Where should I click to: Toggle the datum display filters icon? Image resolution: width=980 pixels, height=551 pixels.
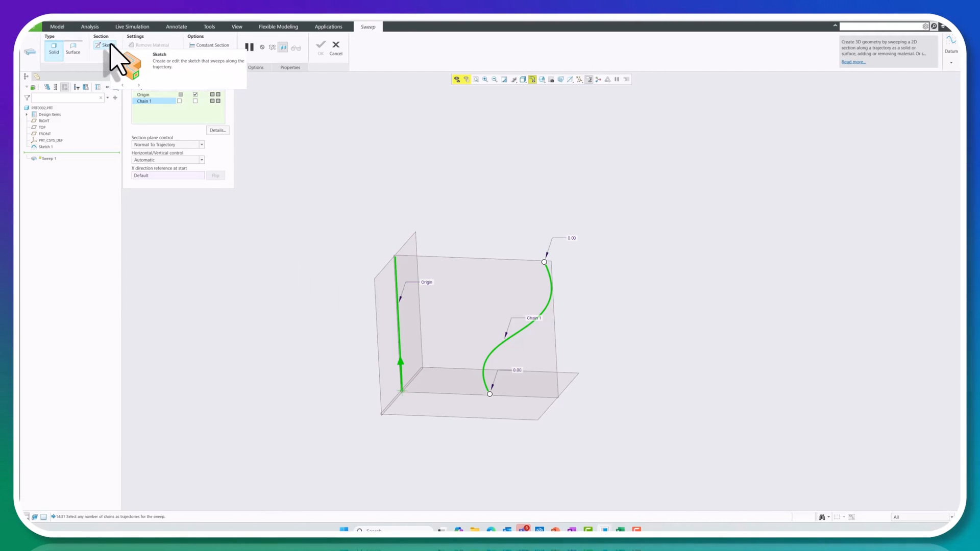[579, 80]
